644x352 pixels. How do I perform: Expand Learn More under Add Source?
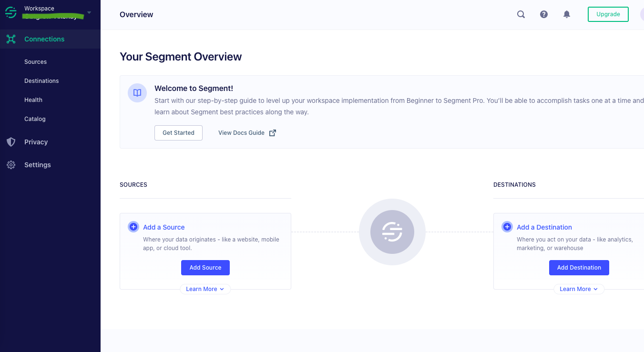pos(205,289)
